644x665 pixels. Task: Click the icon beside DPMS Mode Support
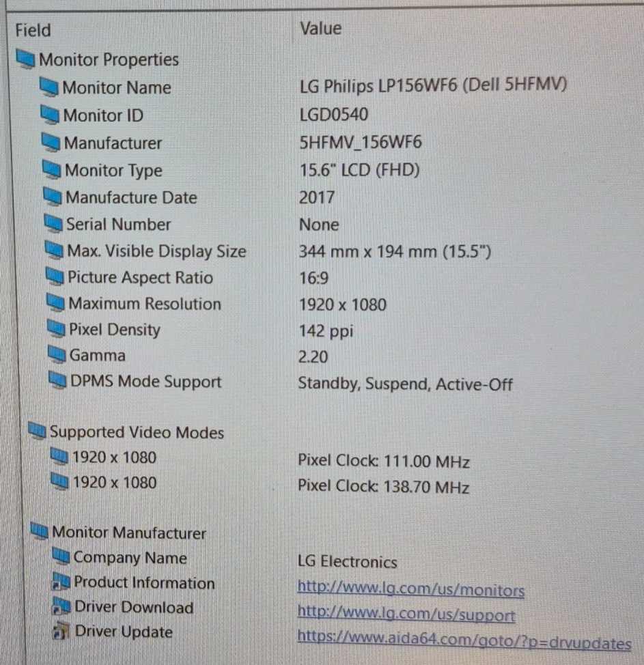tap(57, 380)
